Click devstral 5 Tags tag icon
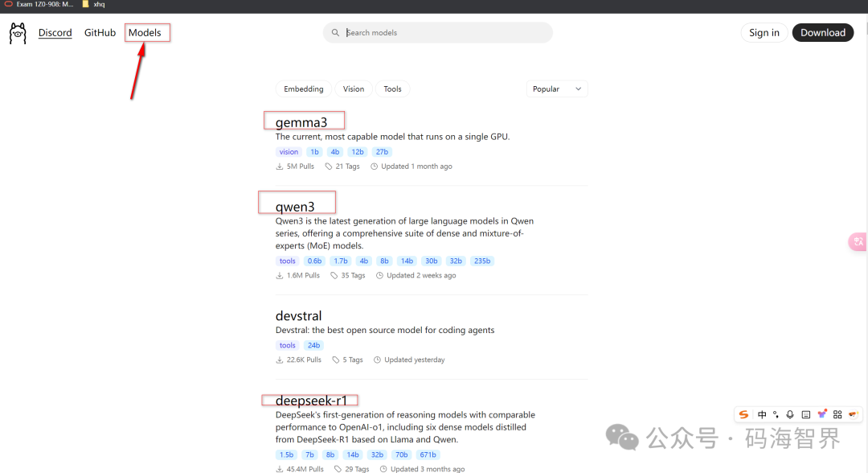The image size is (868, 473). (335, 360)
